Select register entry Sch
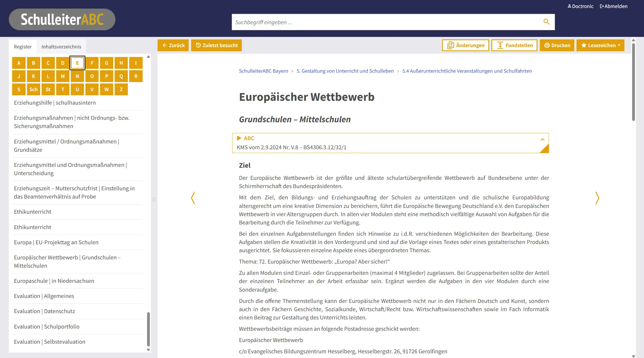The image size is (644, 358). 33,89
